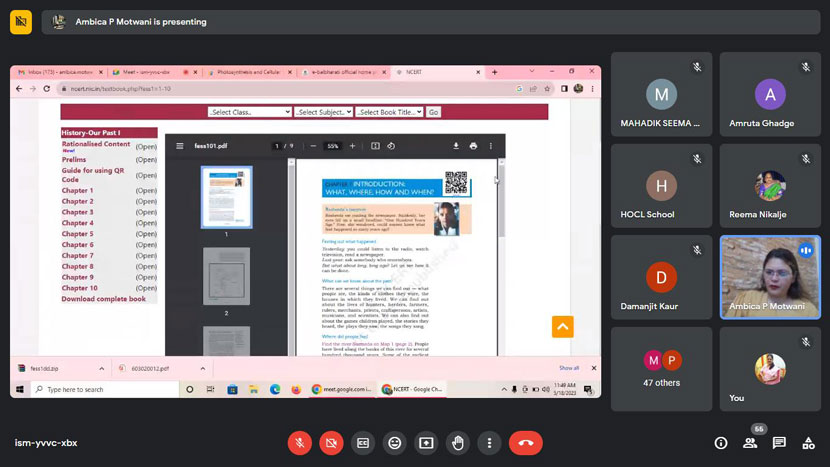Open PDF viewer more actions menu
This screenshot has width=830, height=467.
[x=491, y=146]
